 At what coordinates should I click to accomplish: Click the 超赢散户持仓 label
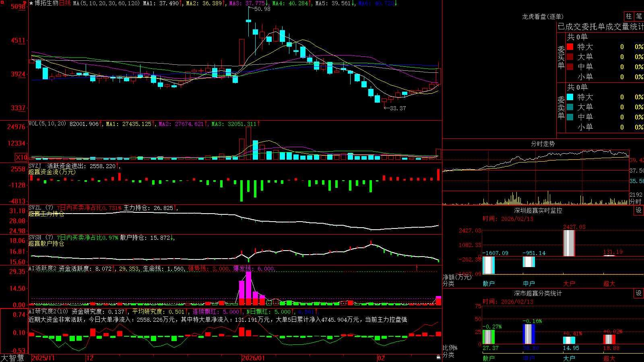[x=46, y=243]
